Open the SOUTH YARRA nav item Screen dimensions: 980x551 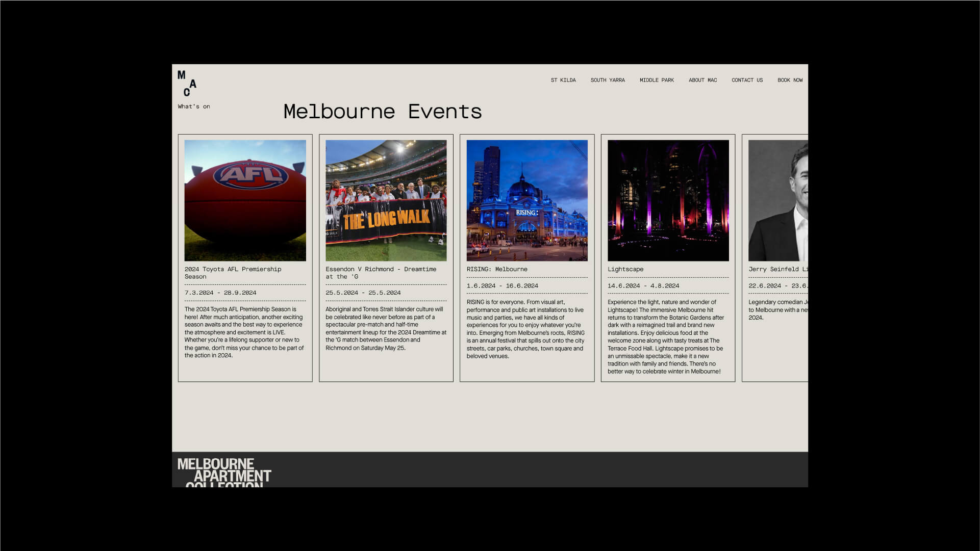(x=608, y=80)
